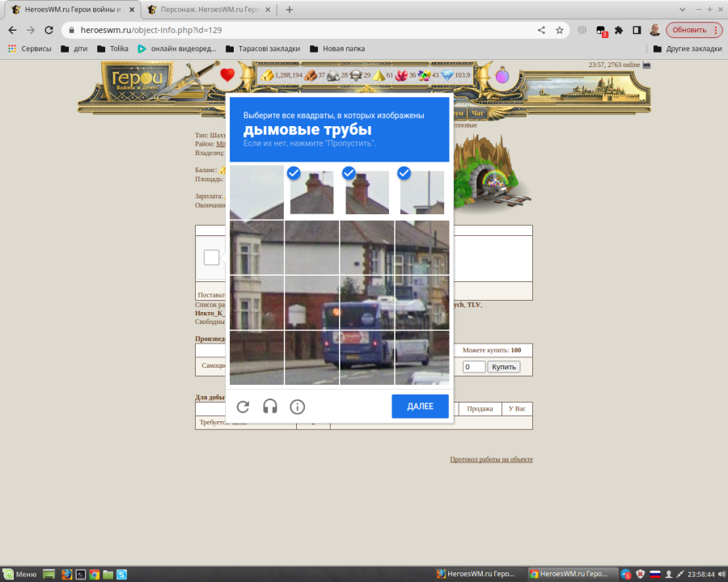Click the Купить button

pyautogui.click(x=504, y=367)
